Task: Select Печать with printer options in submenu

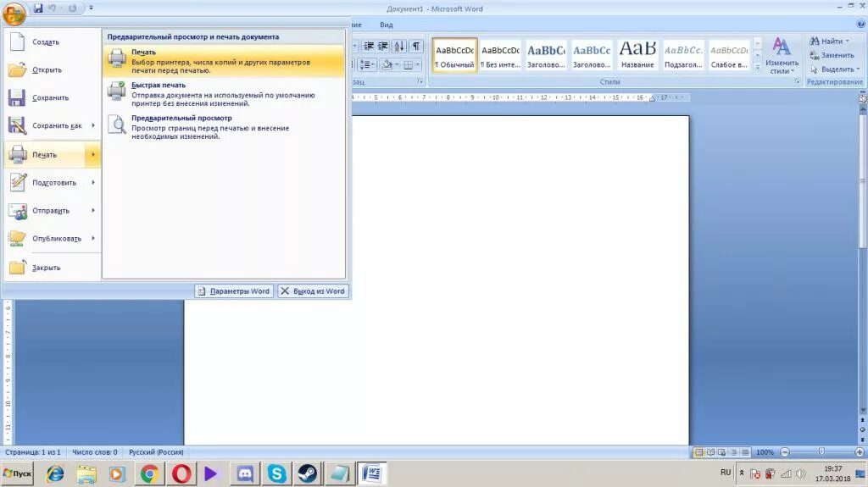Action: (224, 60)
